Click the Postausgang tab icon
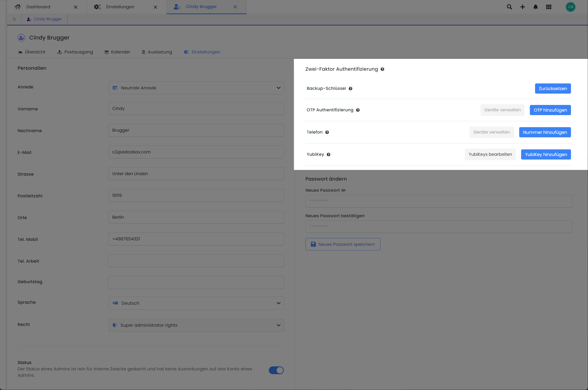 coord(59,52)
